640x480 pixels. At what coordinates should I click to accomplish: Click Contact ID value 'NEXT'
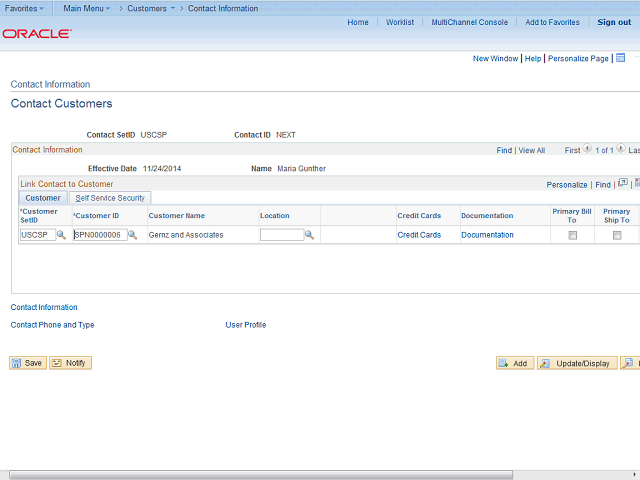[286, 135]
